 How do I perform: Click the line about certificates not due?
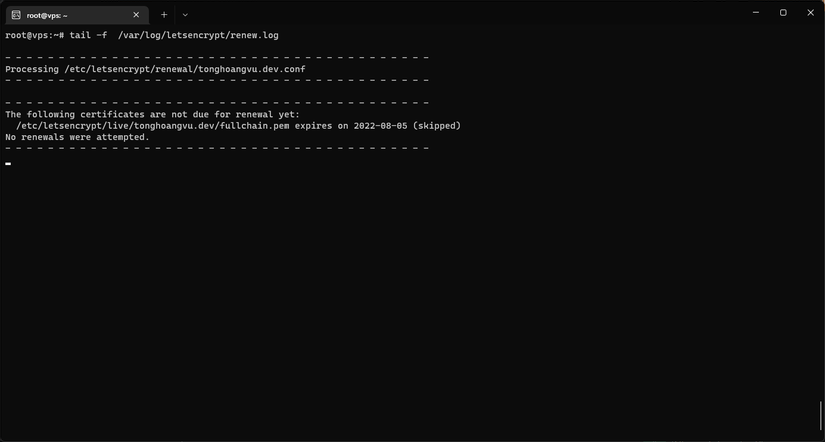[153, 114]
